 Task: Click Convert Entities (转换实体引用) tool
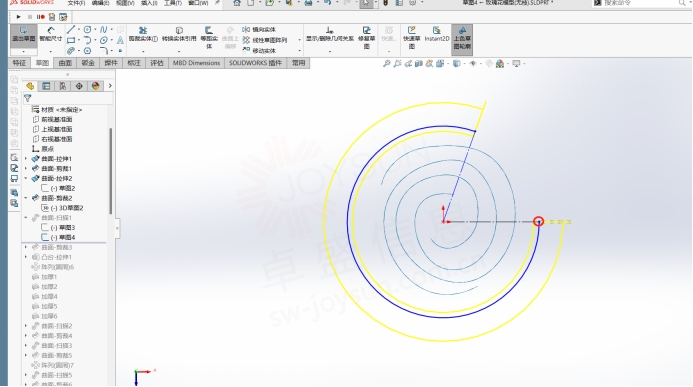tap(179, 34)
